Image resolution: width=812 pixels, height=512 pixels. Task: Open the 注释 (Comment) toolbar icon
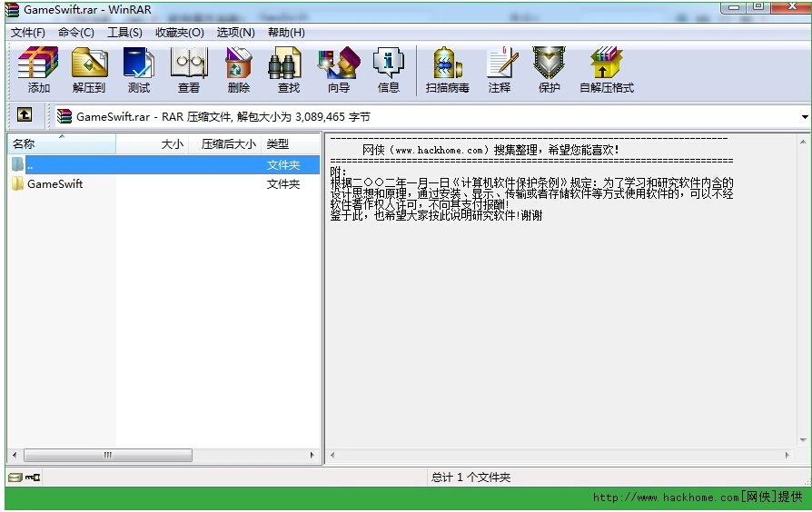point(501,64)
